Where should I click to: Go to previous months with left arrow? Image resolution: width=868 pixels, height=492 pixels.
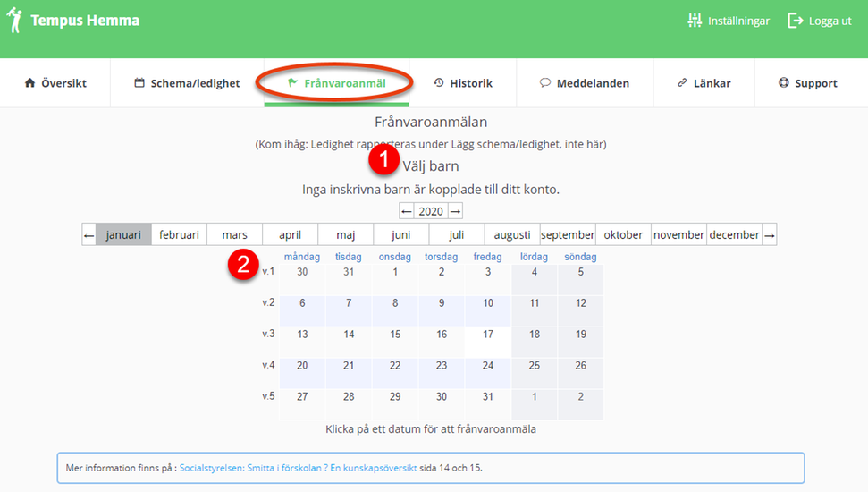[88, 235]
